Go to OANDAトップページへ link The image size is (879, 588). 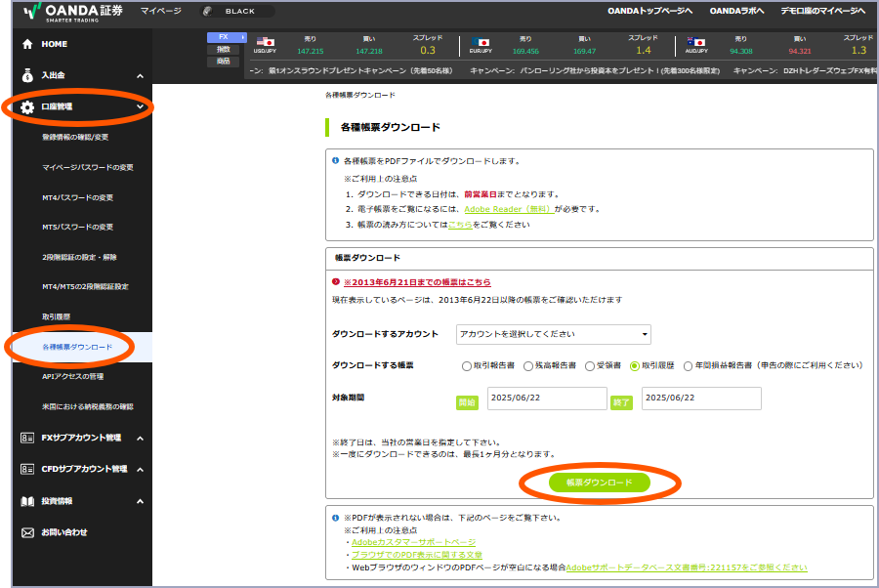pyautogui.click(x=650, y=11)
